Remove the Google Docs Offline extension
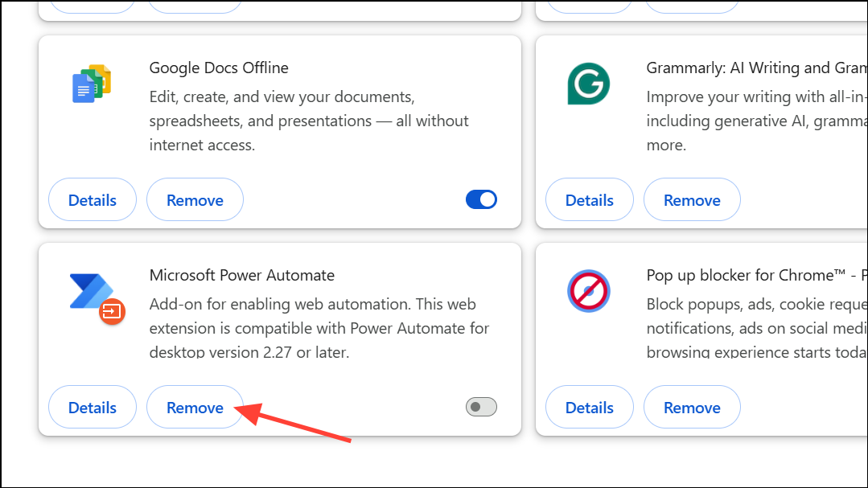Image resolution: width=868 pixels, height=488 pixels. click(195, 199)
